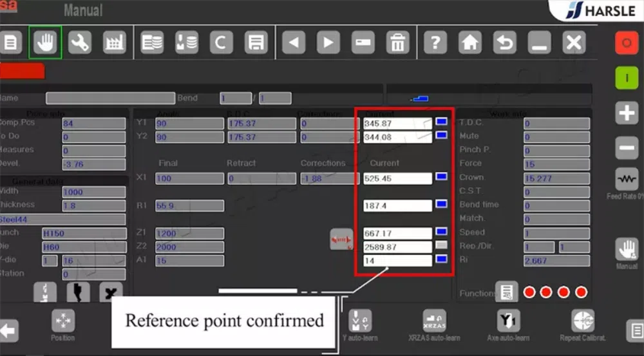Click the red tab at top left
Image resolution: width=644 pixels, height=356 pixels.
(x=22, y=71)
